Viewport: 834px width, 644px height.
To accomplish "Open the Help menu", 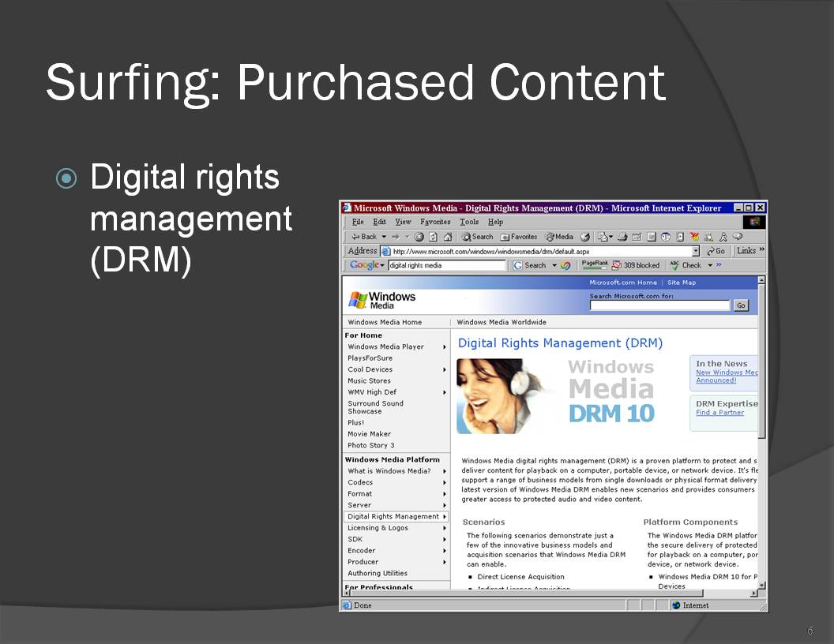I will tap(495, 222).
